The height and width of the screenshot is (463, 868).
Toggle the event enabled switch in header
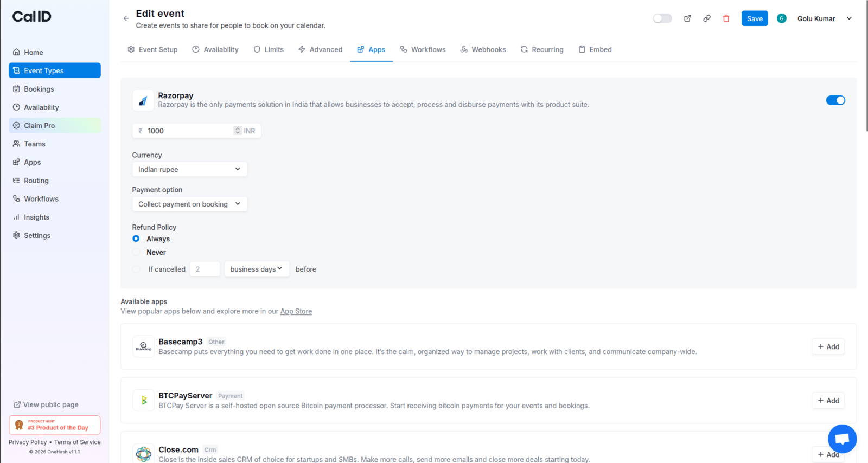coord(662,18)
